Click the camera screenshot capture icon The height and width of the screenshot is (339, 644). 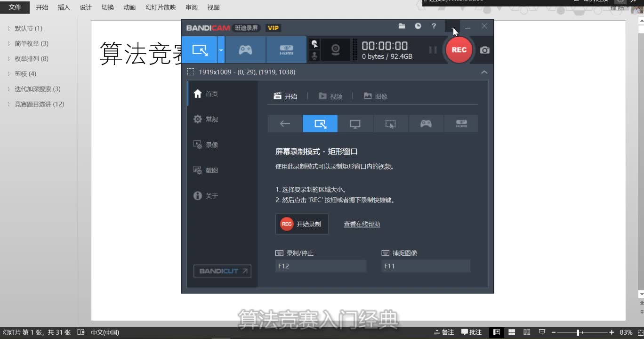(x=485, y=50)
